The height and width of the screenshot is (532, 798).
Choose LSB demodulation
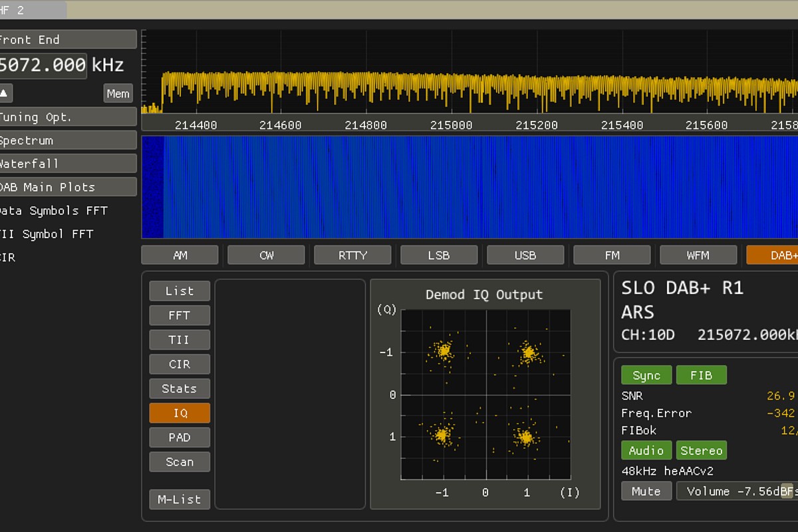(x=439, y=255)
